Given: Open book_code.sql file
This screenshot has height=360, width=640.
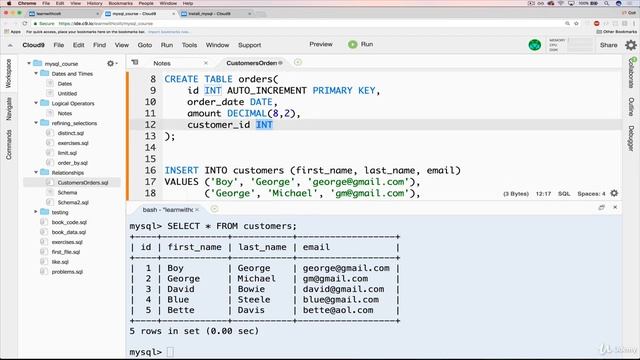Looking at the screenshot, I should (69, 222).
